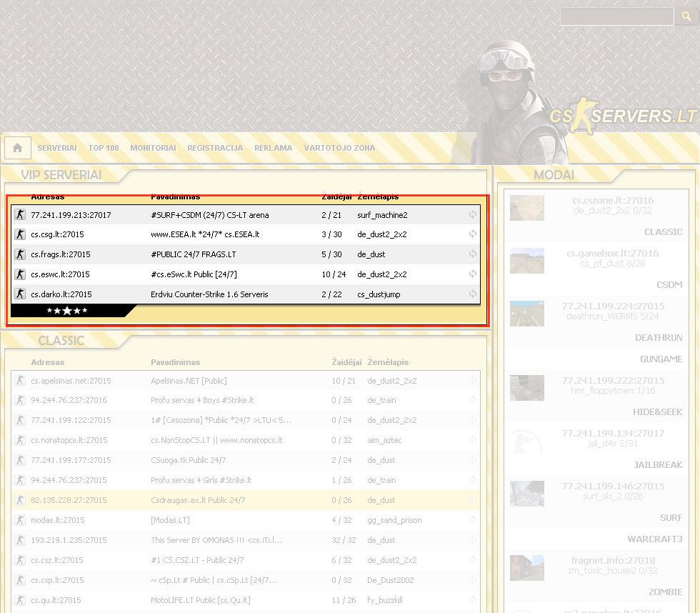Refresh the cs_dustjump server row
Image resolution: width=700 pixels, height=613 pixels.
[472, 294]
